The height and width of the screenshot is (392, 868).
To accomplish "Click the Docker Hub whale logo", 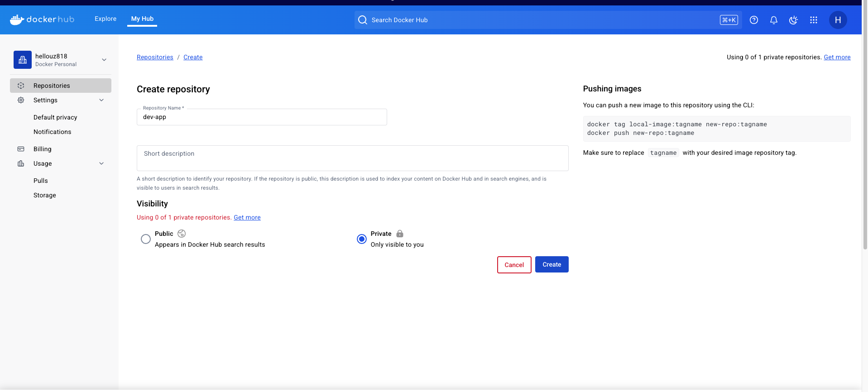I will pos(42,19).
